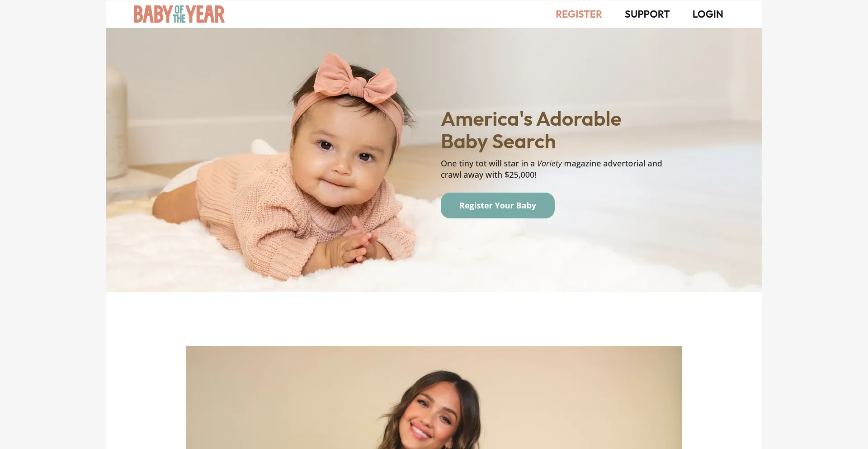
Task: Open the REGISTER navigation link
Action: point(579,14)
